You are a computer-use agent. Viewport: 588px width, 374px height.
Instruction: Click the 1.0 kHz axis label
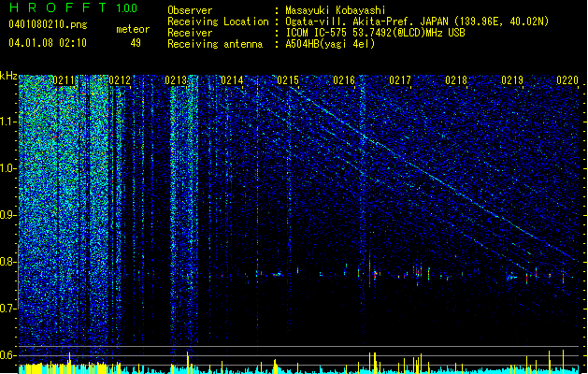7,168
